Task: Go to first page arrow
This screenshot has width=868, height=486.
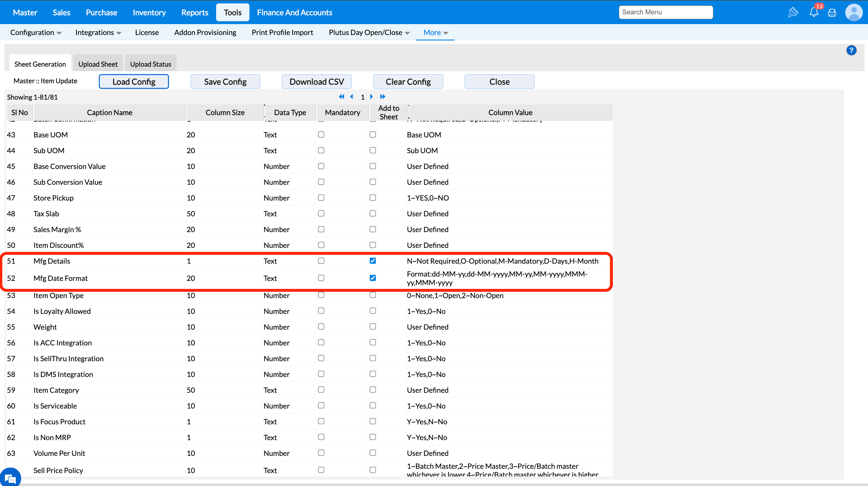Action: (x=341, y=97)
